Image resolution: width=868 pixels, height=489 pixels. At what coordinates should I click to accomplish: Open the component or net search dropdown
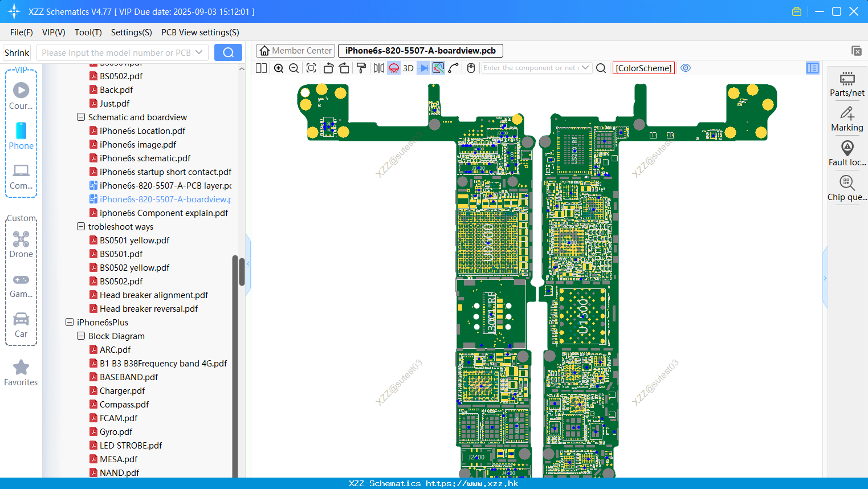point(585,68)
